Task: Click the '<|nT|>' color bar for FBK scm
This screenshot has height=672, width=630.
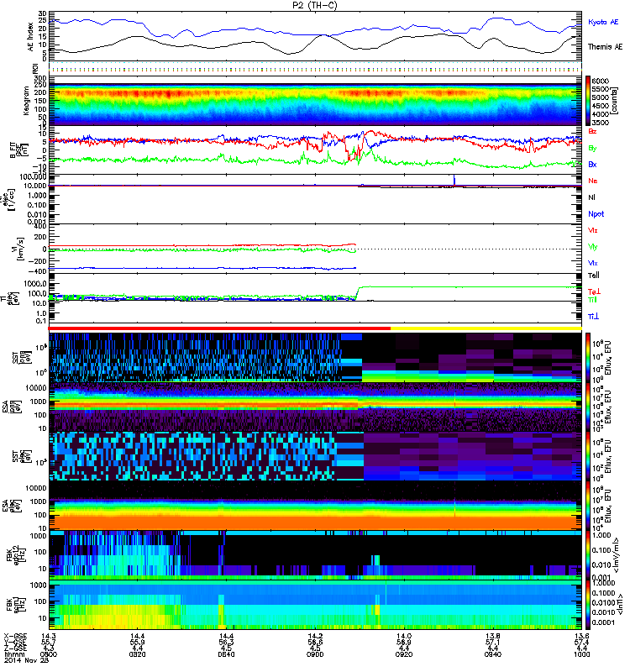Action: 588,605
